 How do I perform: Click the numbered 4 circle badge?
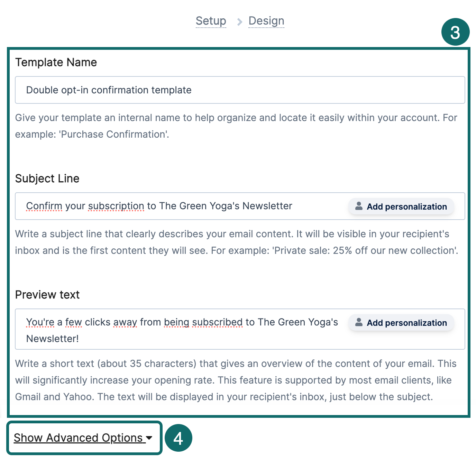point(178,438)
